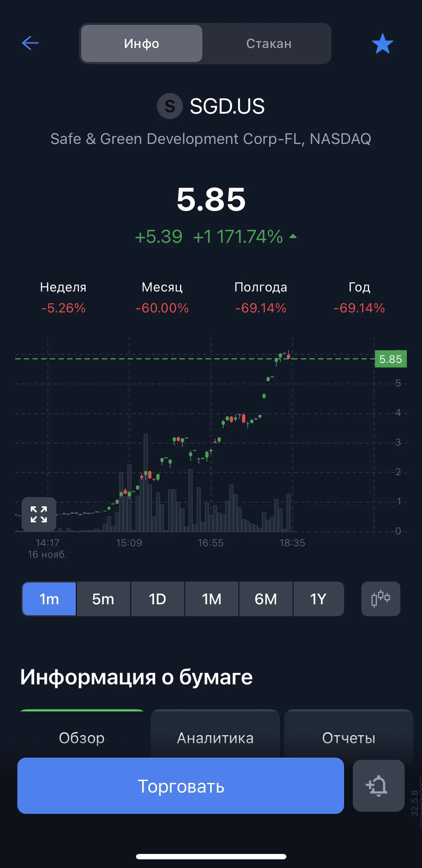Screen dimensions: 422x868
Task: Tap the latest candlestick on chart
Action: coord(289,355)
